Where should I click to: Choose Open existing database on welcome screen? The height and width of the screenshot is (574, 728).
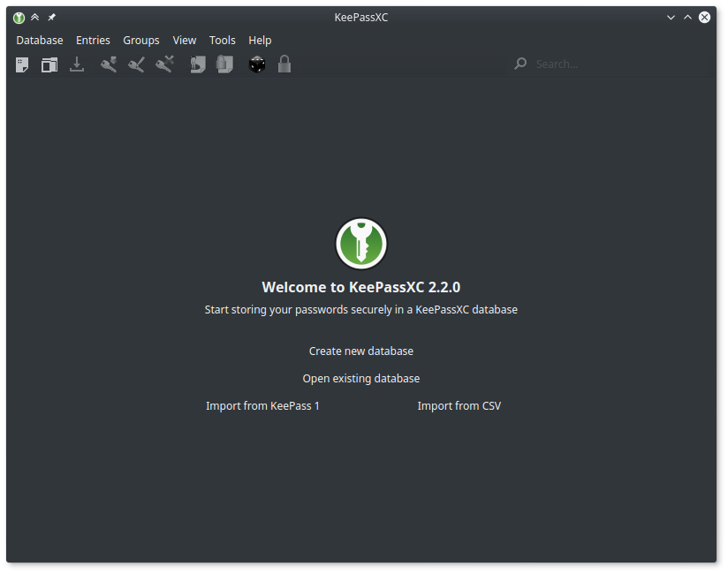(x=360, y=379)
